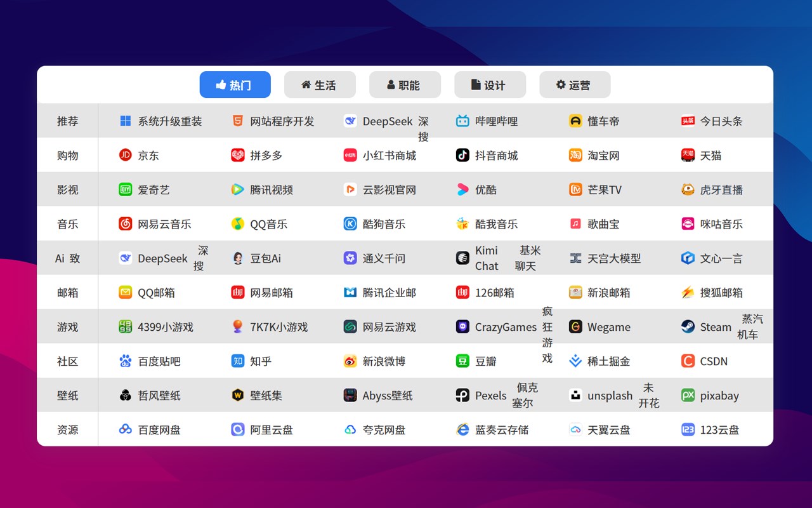The height and width of the screenshot is (508, 812).
Task: Click the 哔哩哔哩 TV icon
Action: click(462, 121)
